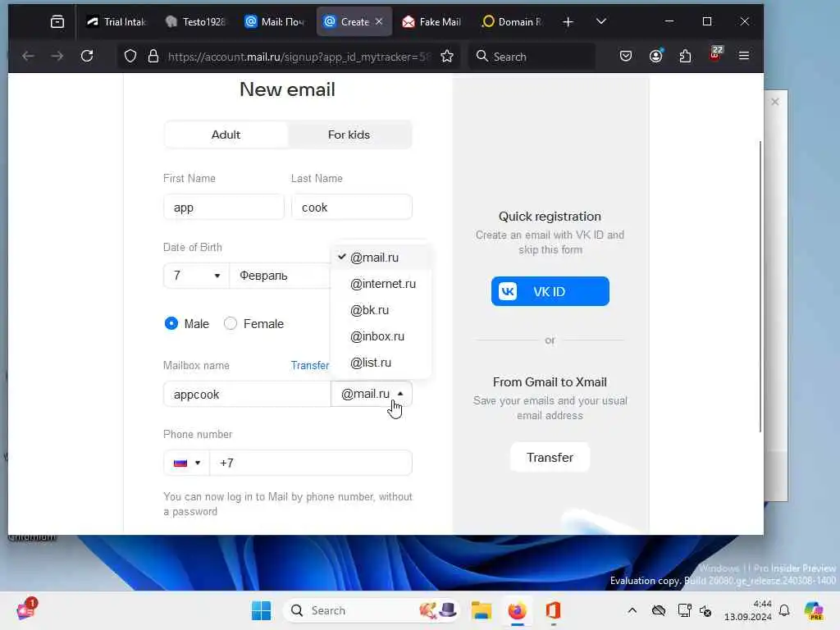This screenshot has width=840, height=630.
Task: Select the Adult account type
Action: 226,135
